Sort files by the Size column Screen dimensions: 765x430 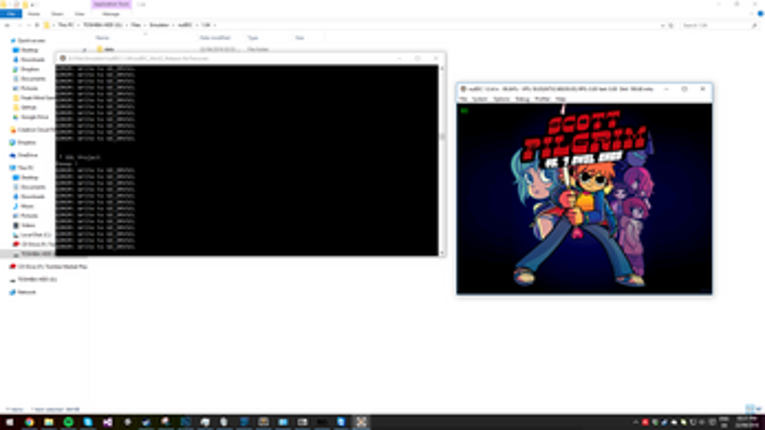300,38
